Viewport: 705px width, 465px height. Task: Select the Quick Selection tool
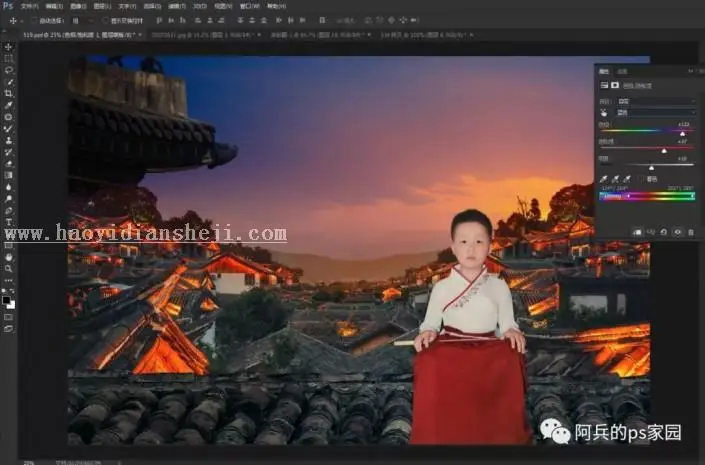(x=9, y=82)
